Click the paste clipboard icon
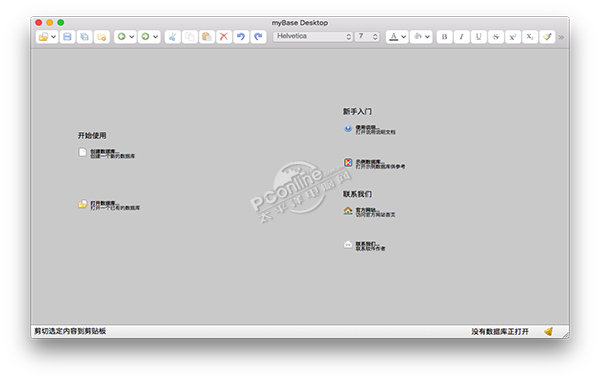 [207, 37]
